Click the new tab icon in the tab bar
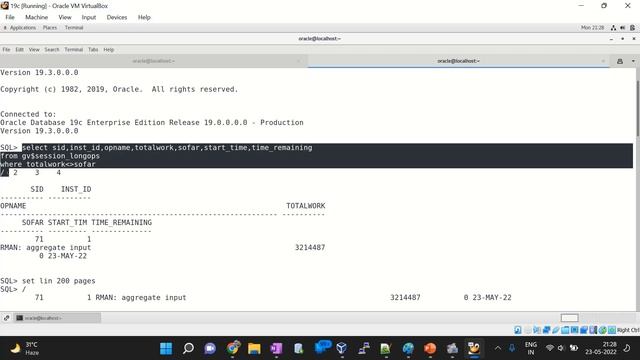The height and width of the screenshot is (360, 640). [x=620, y=61]
